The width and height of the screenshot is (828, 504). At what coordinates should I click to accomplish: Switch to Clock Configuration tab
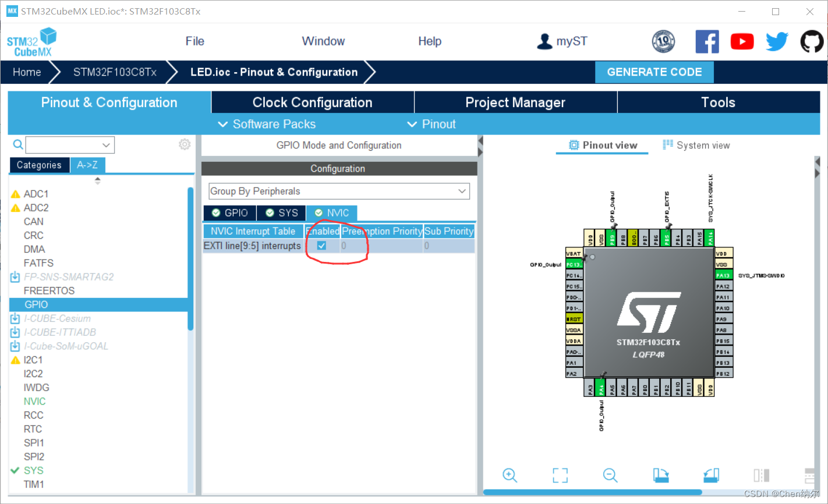click(x=313, y=102)
